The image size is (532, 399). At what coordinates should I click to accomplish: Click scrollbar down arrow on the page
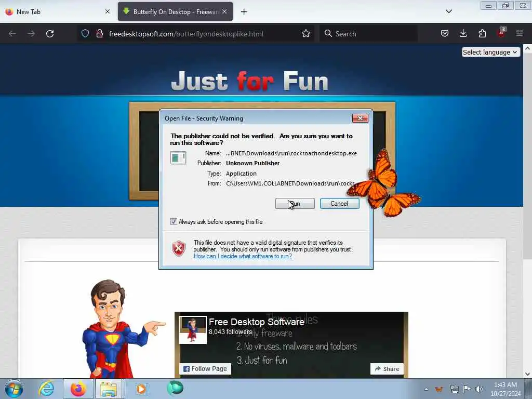[527, 374]
